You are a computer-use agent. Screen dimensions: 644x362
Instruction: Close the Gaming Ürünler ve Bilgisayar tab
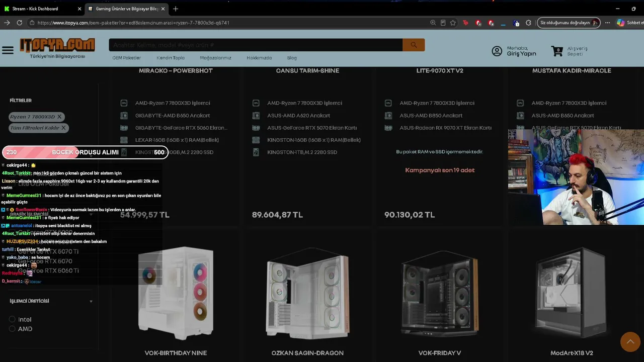(x=163, y=9)
